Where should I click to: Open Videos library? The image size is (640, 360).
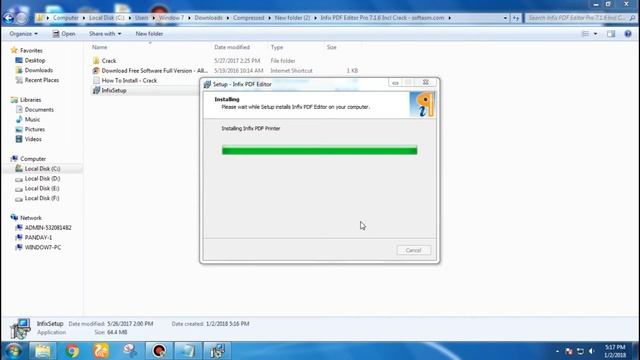coord(33,139)
